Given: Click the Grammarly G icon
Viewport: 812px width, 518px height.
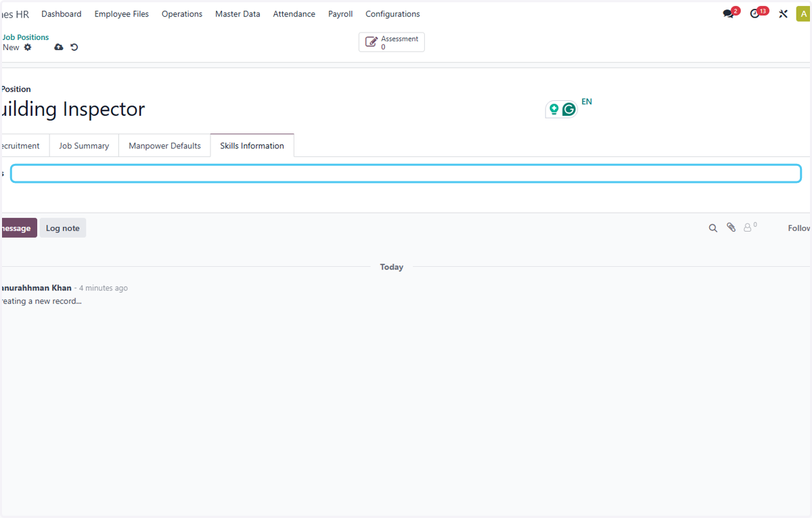Looking at the screenshot, I should coord(569,109).
